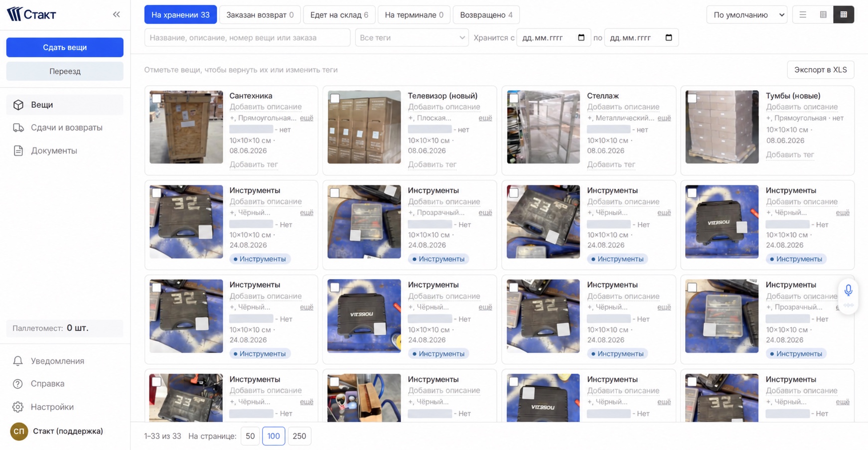Select the Заказан возврат tab

pos(260,14)
